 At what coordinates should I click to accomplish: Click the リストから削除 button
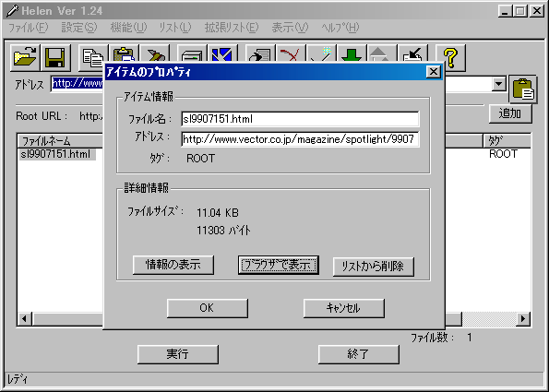pos(374,267)
